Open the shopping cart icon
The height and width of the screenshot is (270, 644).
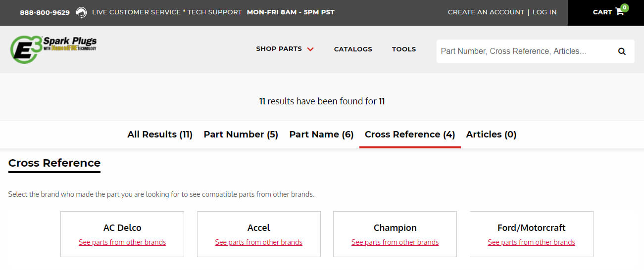click(619, 12)
